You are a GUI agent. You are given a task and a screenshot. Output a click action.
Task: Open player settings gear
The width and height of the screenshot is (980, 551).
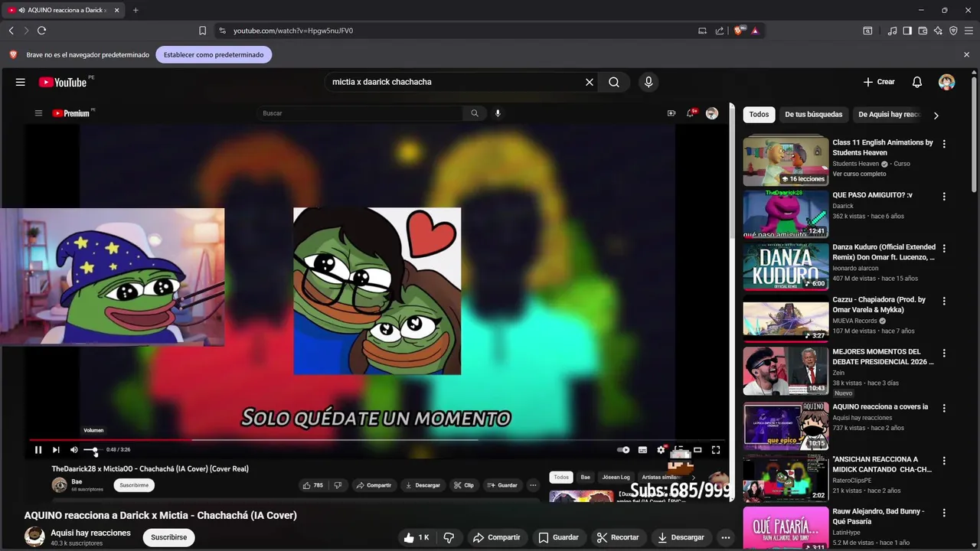tap(661, 450)
